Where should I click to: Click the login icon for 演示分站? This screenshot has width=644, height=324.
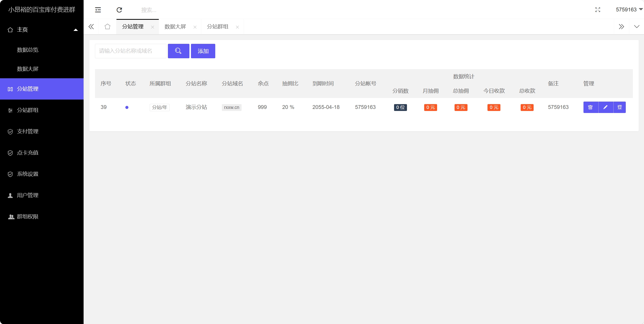(x=620, y=107)
